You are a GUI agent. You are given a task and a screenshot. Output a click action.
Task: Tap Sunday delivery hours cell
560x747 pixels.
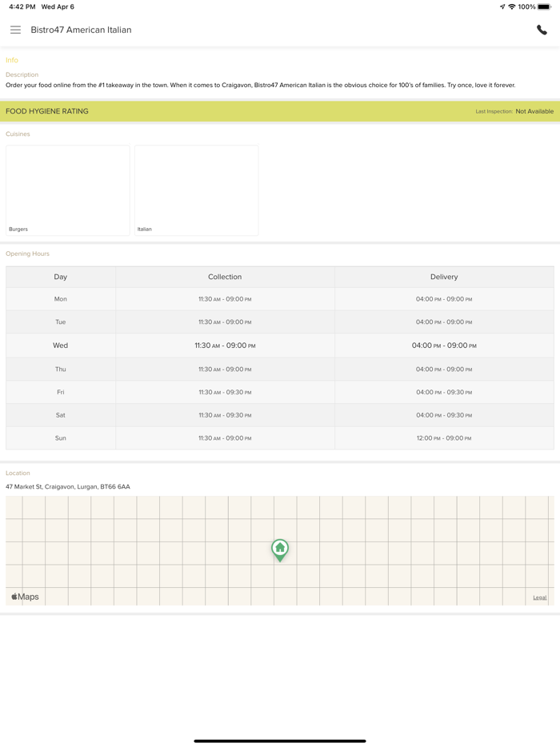point(444,438)
